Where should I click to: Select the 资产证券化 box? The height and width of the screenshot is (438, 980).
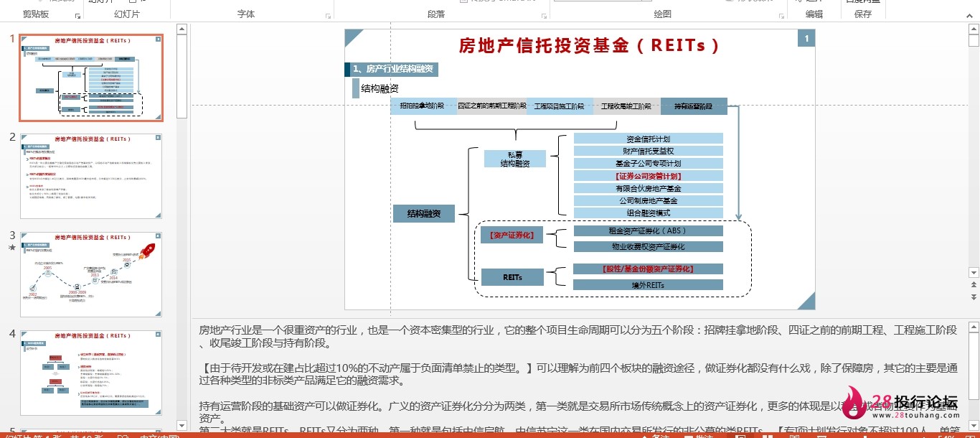512,235
